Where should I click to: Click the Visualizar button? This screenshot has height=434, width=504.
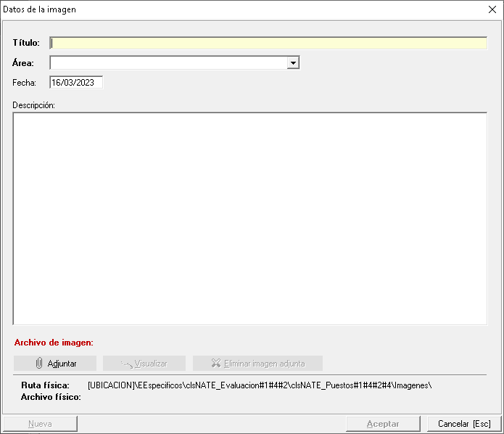(144, 364)
